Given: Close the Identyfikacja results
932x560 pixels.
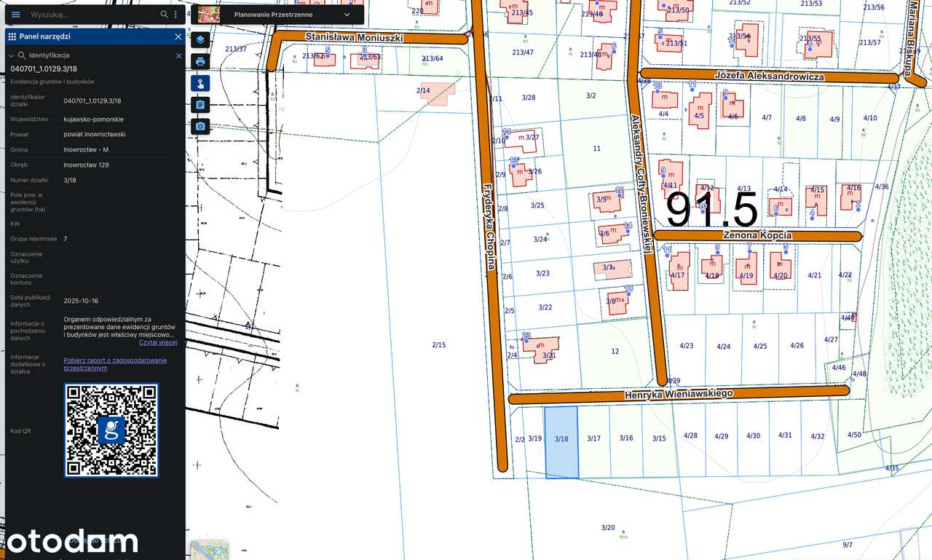Looking at the screenshot, I should tap(179, 55).
